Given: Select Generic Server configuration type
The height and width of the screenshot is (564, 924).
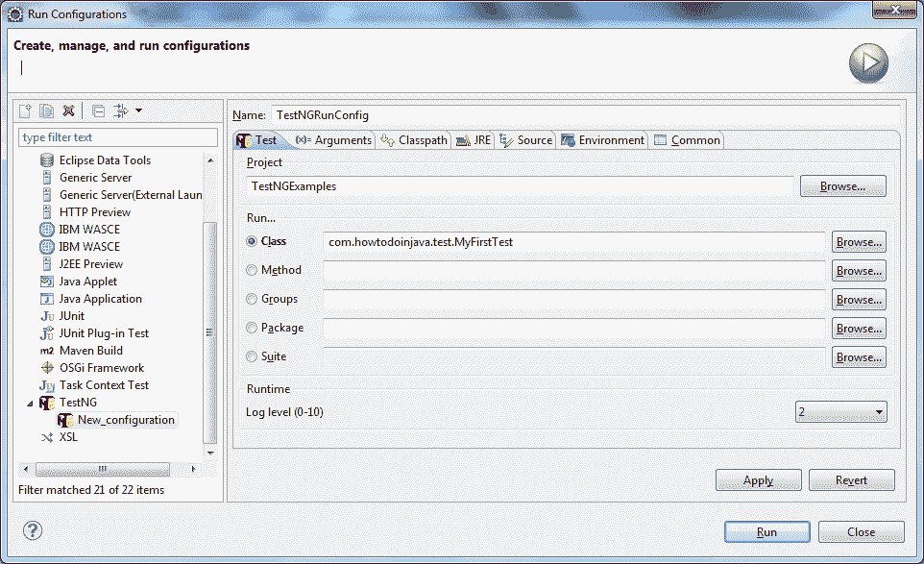Looking at the screenshot, I should pos(95,178).
